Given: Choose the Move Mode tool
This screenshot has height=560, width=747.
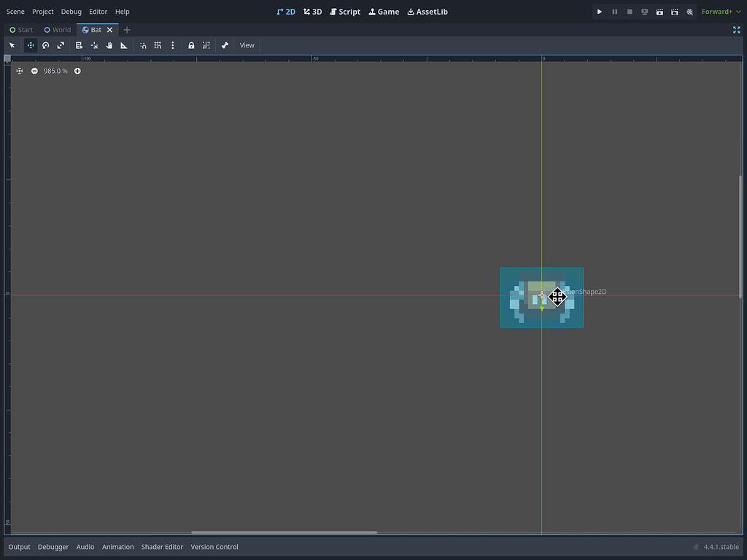Looking at the screenshot, I should [31, 45].
